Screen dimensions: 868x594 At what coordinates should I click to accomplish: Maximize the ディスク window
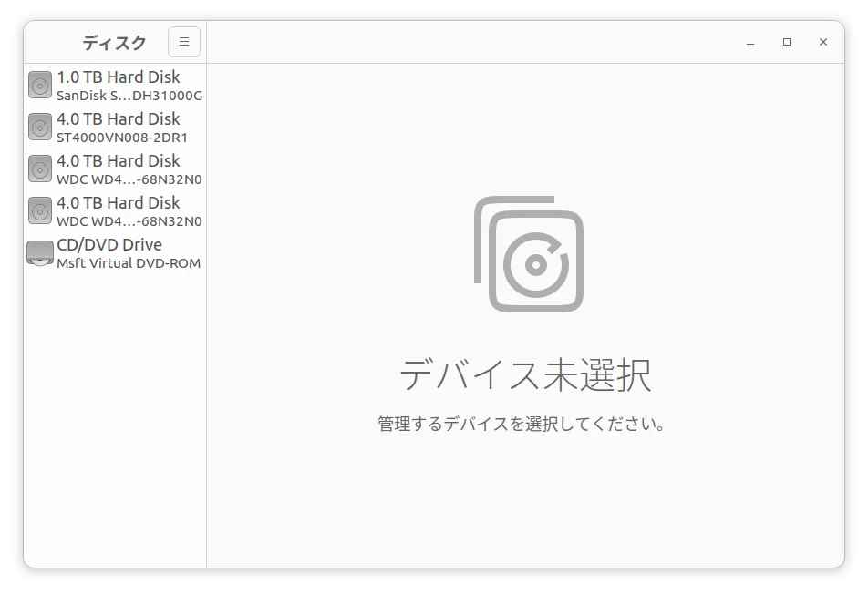point(787,42)
